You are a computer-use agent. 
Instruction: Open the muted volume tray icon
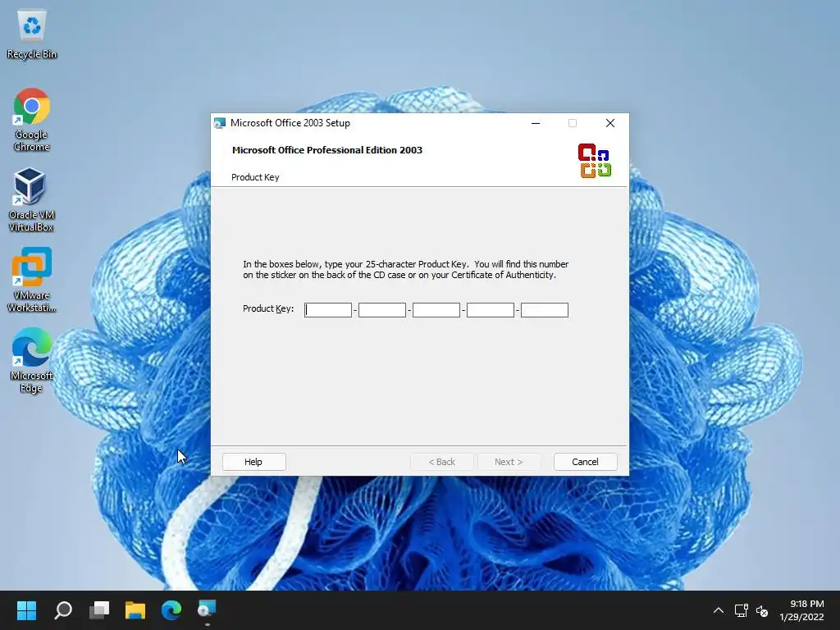(761, 610)
